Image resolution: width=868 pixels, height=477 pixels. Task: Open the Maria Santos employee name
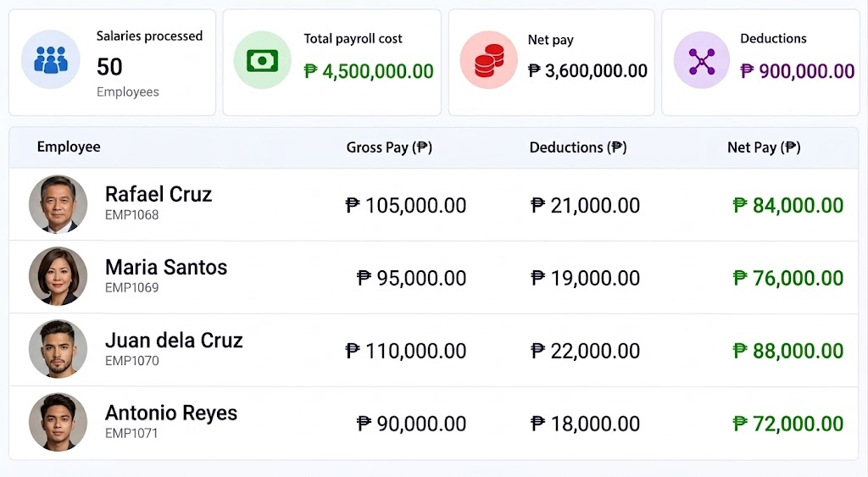click(x=166, y=267)
